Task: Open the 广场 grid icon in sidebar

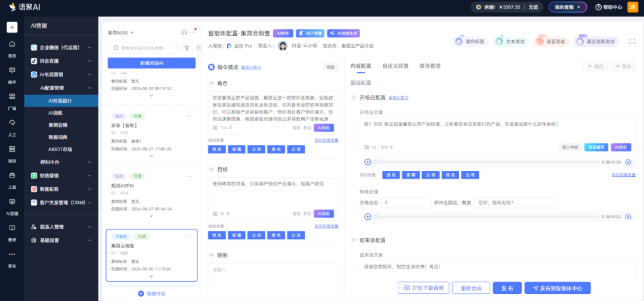Action: pos(12,97)
